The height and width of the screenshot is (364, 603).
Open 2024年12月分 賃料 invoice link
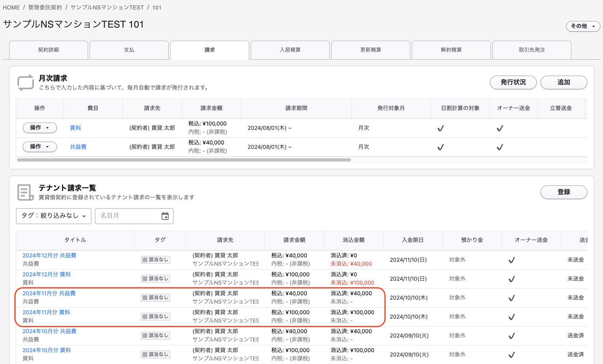[x=47, y=274]
